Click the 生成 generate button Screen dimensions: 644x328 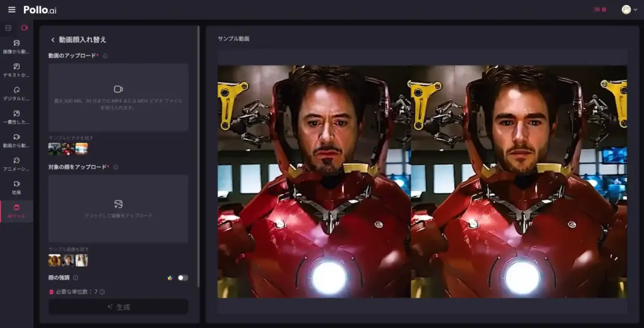(118, 307)
